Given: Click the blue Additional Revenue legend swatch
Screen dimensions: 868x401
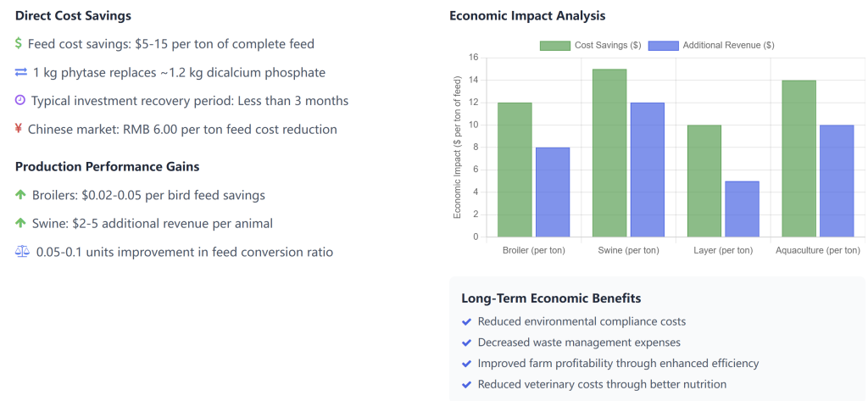Looking at the screenshot, I should (x=664, y=45).
